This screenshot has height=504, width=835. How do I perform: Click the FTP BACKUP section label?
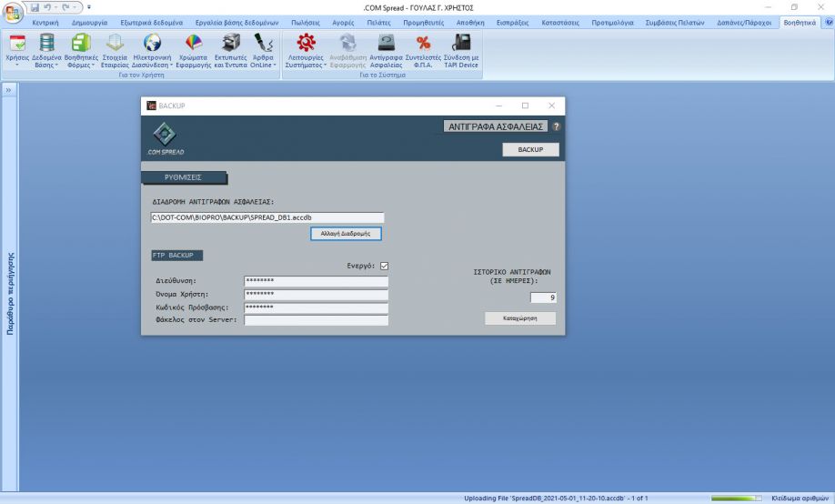coord(176,256)
